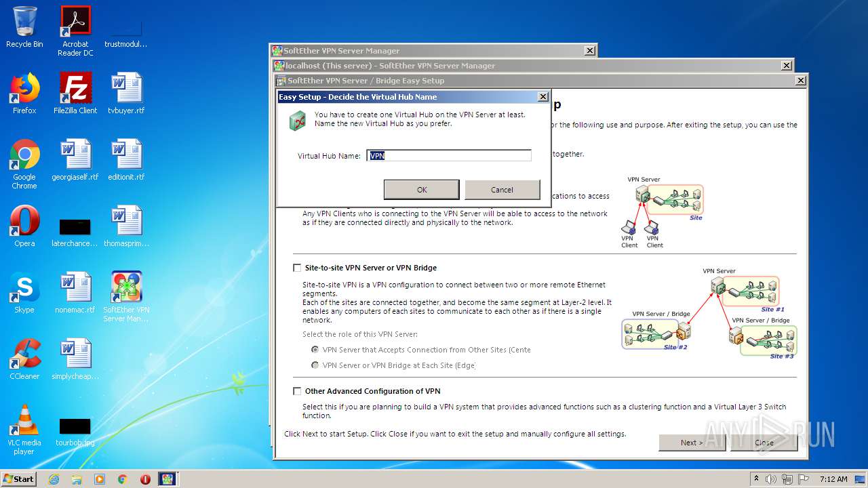Click Cancel in the Virtual Hub Name dialog

502,190
